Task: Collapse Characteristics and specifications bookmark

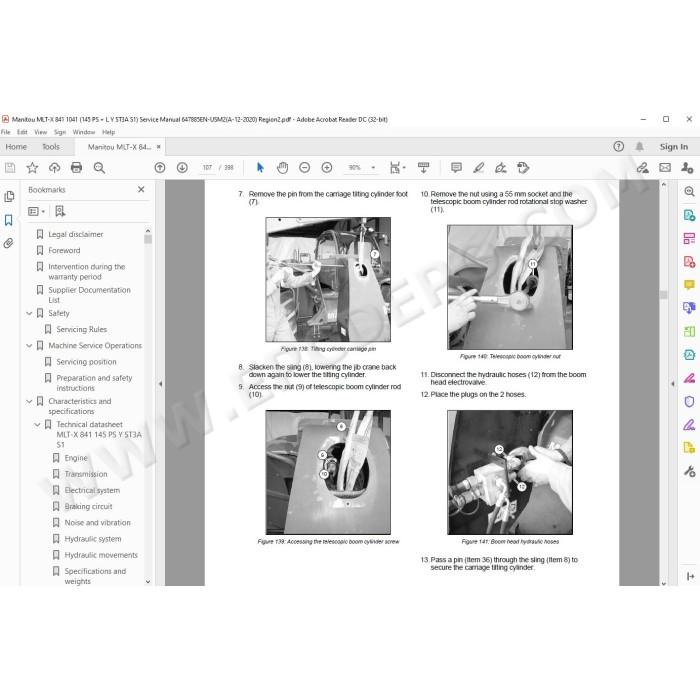Action: (29, 401)
